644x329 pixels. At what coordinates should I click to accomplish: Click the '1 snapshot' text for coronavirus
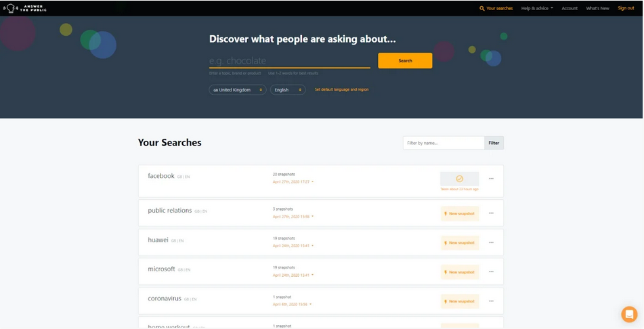pyautogui.click(x=282, y=297)
